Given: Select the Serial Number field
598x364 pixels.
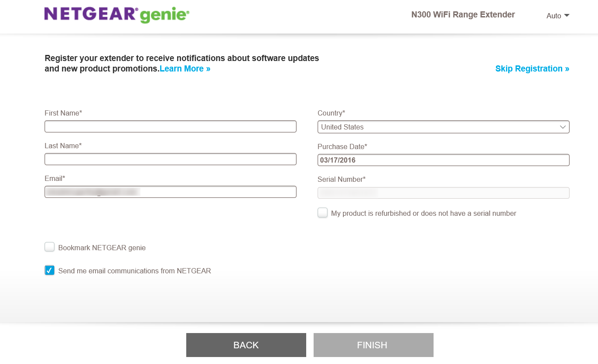Looking at the screenshot, I should click(x=443, y=193).
